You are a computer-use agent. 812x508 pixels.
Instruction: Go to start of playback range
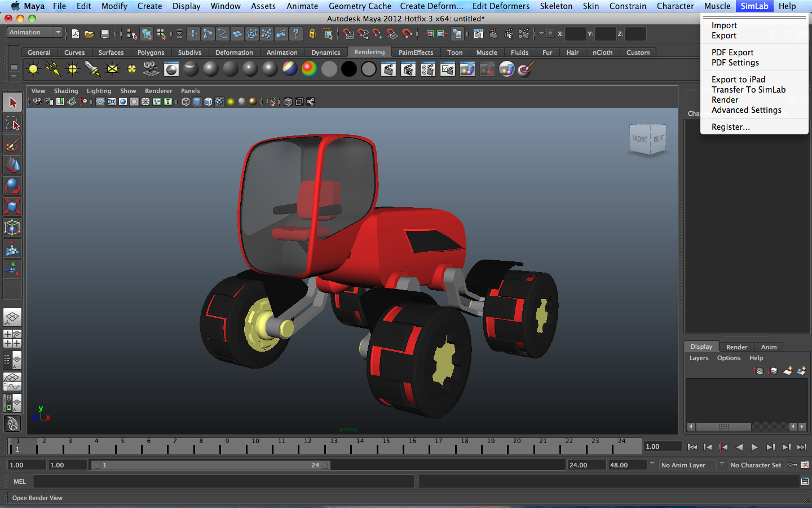click(692, 447)
